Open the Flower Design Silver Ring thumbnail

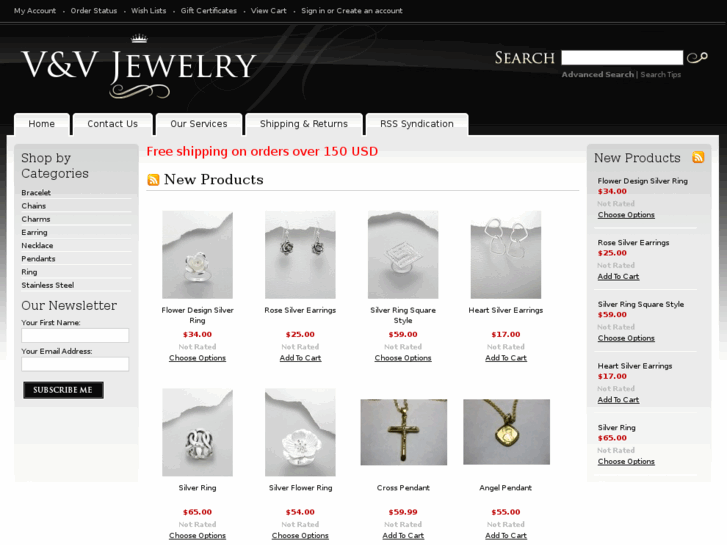point(198,255)
